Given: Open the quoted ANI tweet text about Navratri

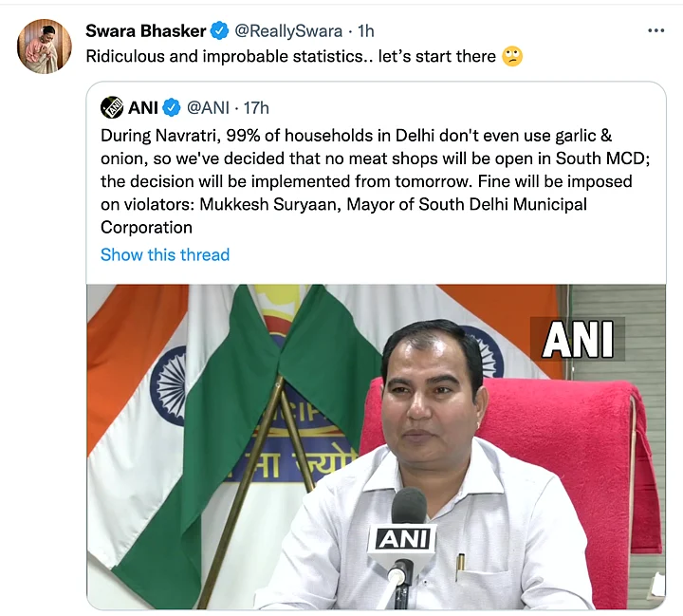Looking at the screenshot, I should (x=375, y=181).
